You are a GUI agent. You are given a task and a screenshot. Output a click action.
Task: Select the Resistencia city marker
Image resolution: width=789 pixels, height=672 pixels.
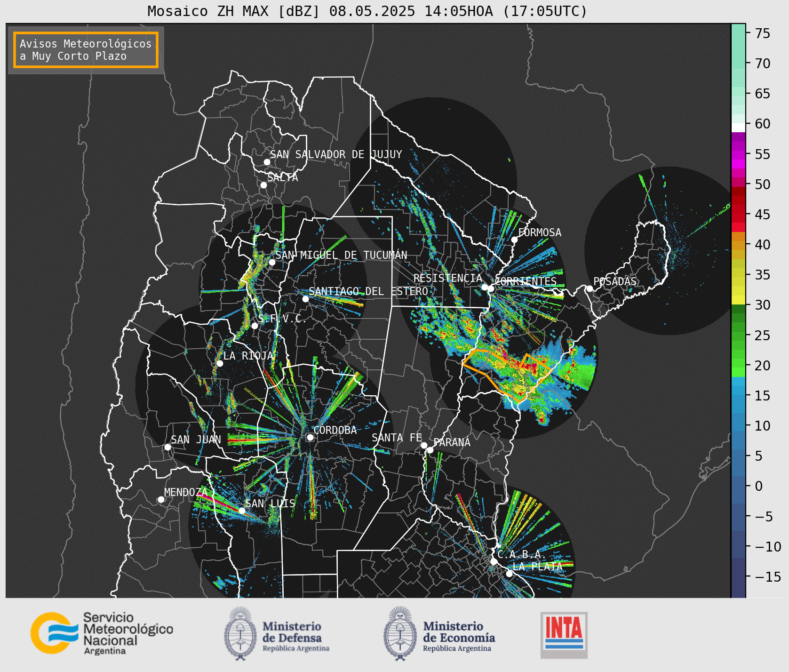click(485, 287)
